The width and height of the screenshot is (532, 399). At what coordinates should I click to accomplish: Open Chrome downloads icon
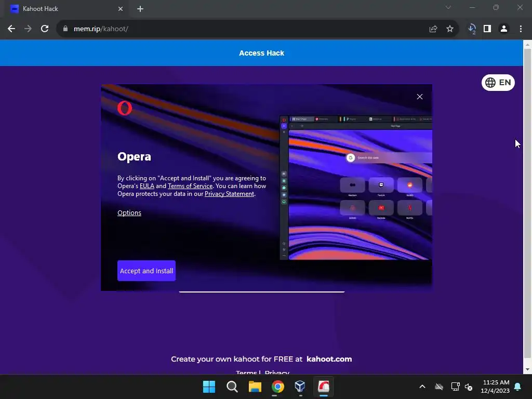[472, 29]
